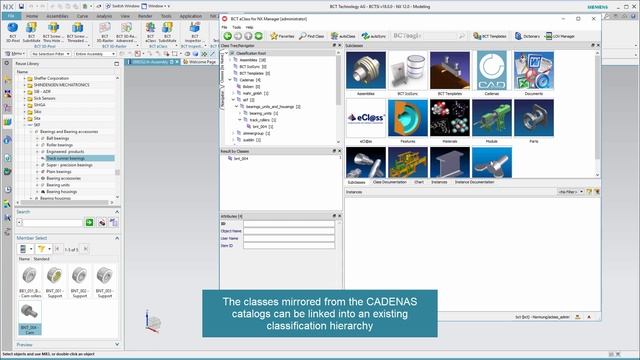This screenshot has width=640, height=360.
Task: Close the Class Tree/Navigator pane
Action: pos(340,45)
